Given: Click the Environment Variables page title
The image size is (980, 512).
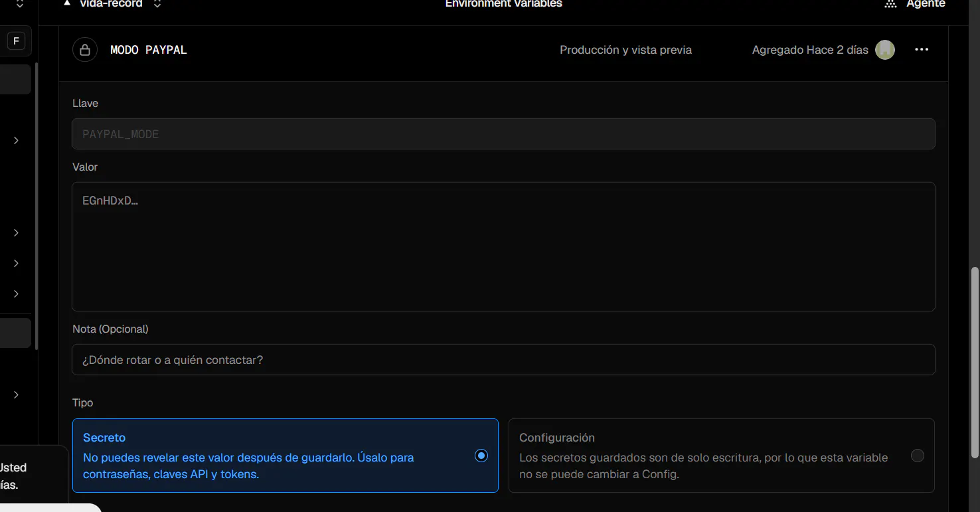Looking at the screenshot, I should (x=503, y=4).
